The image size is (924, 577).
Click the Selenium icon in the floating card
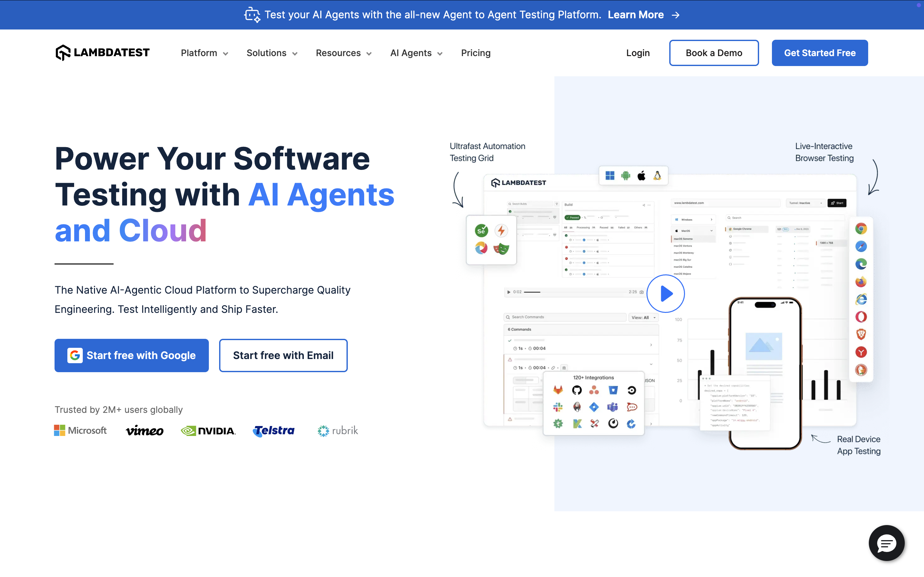481,230
